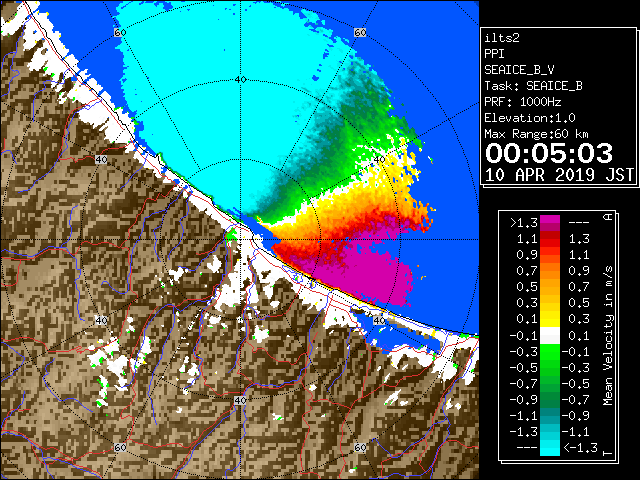The image size is (640, 480).
Task: Click the "60" range label in the northwest
Action: click(x=120, y=32)
